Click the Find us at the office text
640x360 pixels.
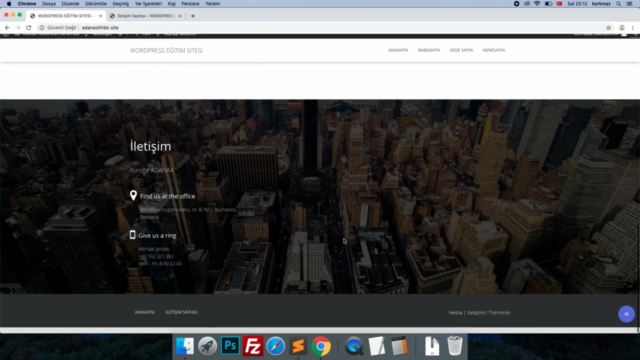point(167,196)
